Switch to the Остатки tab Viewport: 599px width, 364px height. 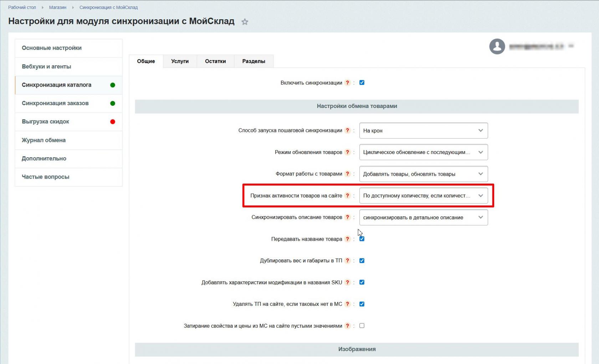215,61
